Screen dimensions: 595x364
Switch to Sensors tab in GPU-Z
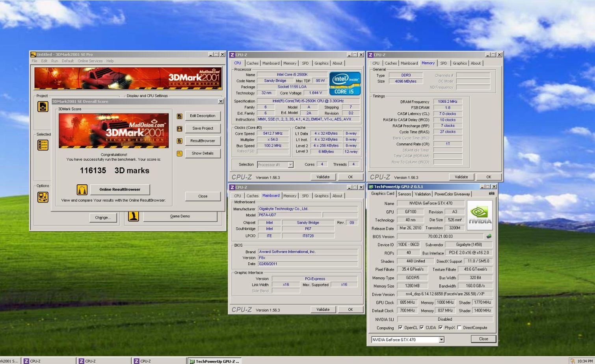tap(404, 194)
